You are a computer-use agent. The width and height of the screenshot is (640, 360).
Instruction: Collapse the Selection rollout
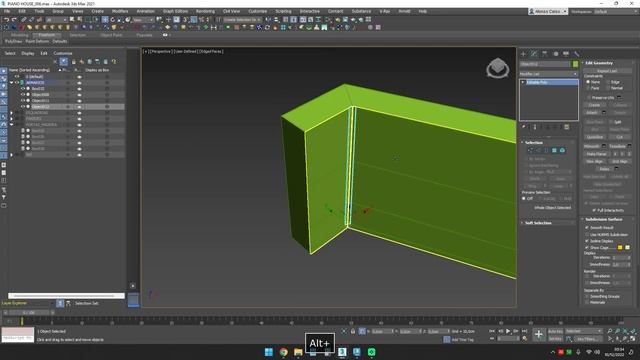click(534, 142)
